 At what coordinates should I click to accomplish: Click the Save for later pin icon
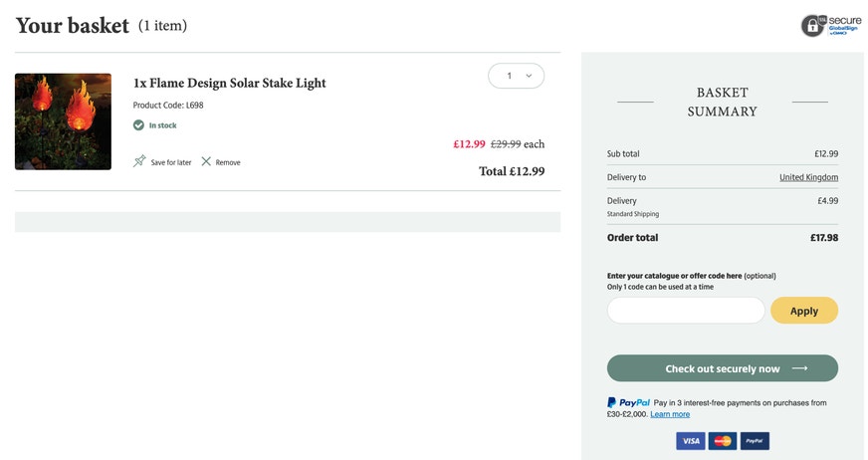tap(139, 161)
